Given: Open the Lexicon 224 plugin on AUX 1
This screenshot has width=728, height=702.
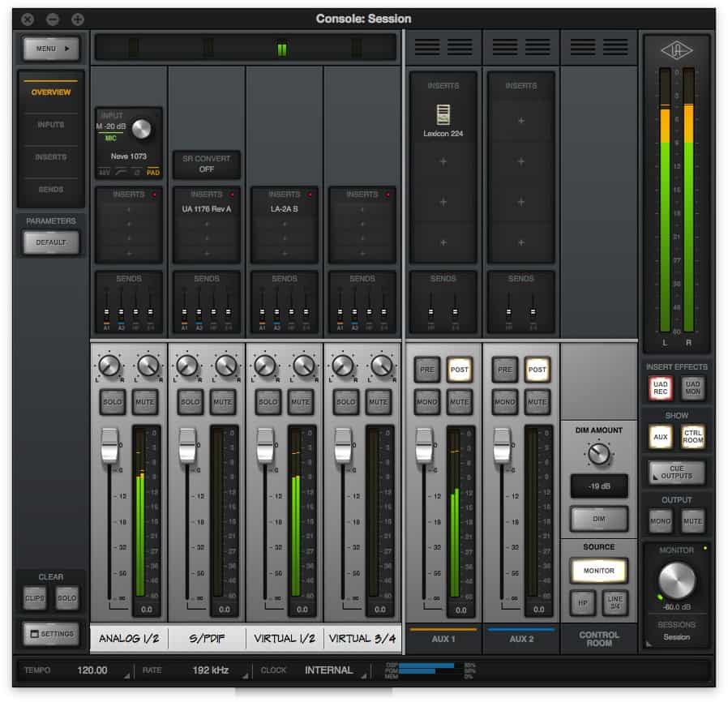Looking at the screenshot, I should pos(443,119).
